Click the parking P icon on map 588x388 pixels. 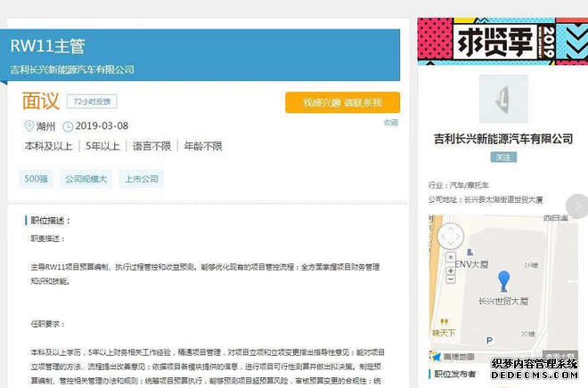coord(489,341)
